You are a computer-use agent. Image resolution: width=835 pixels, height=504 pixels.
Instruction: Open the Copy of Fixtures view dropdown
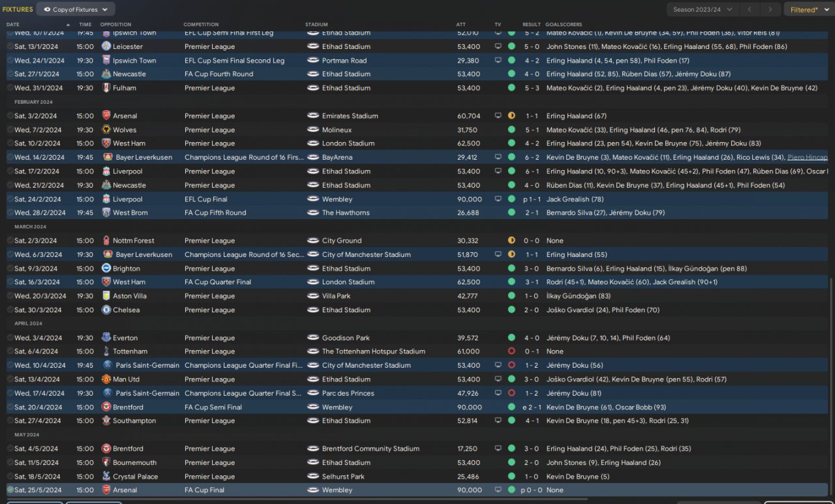tap(76, 10)
